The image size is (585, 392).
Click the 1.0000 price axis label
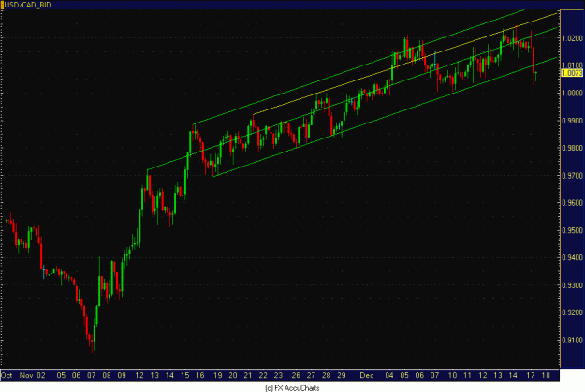coord(572,93)
